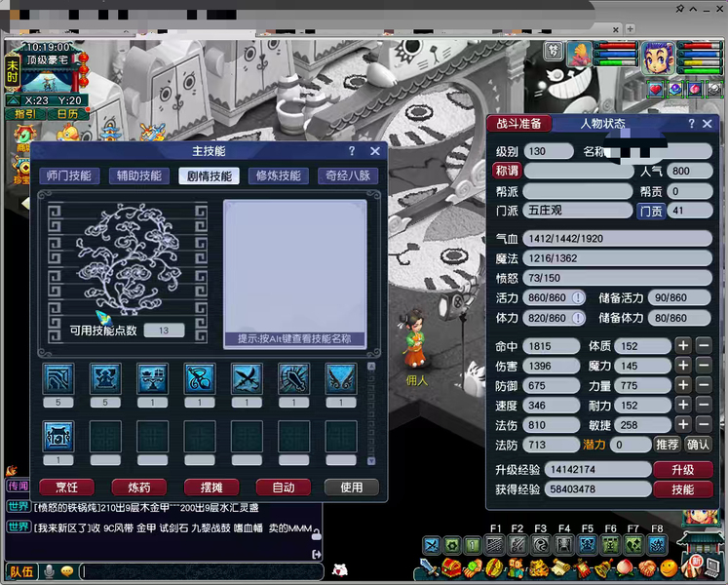The width and height of the screenshot is (728, 585).
Task: Open the smiley face emote icon
Action: tap(669, 567)
